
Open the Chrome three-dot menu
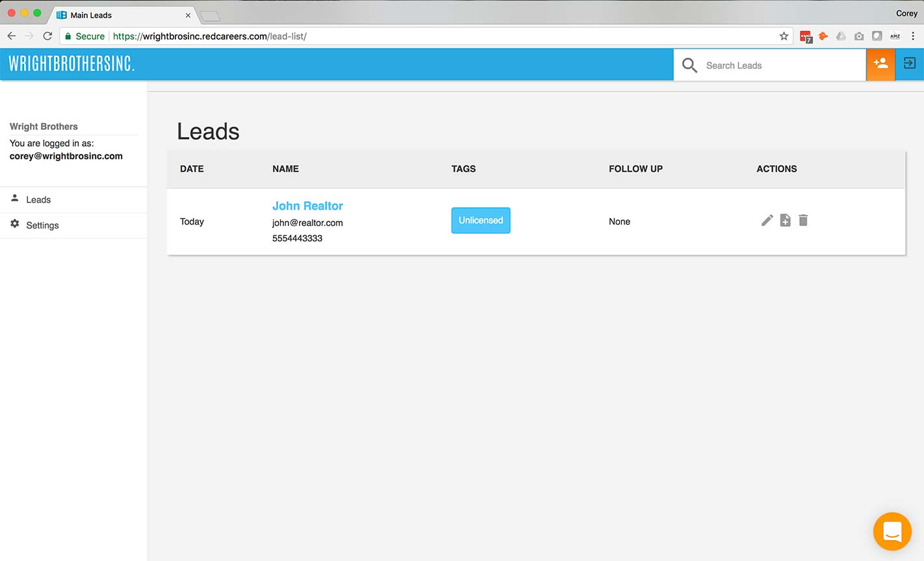click(x=913, y=36)
